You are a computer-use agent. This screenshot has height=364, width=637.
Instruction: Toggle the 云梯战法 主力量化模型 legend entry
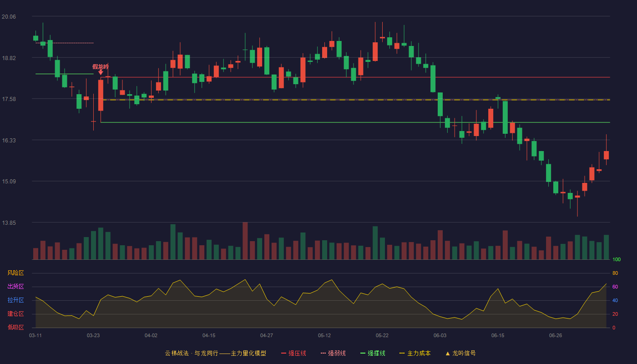[x=215, y=353]
